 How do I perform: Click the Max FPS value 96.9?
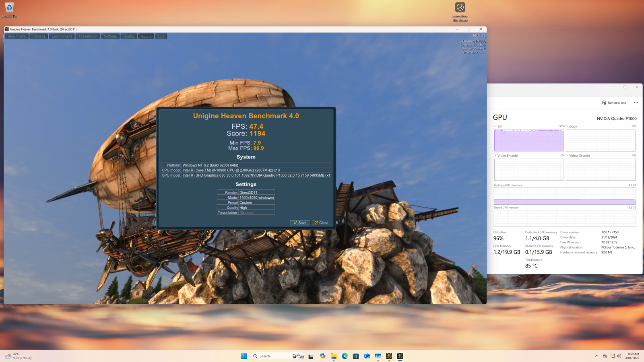(258, 148)
